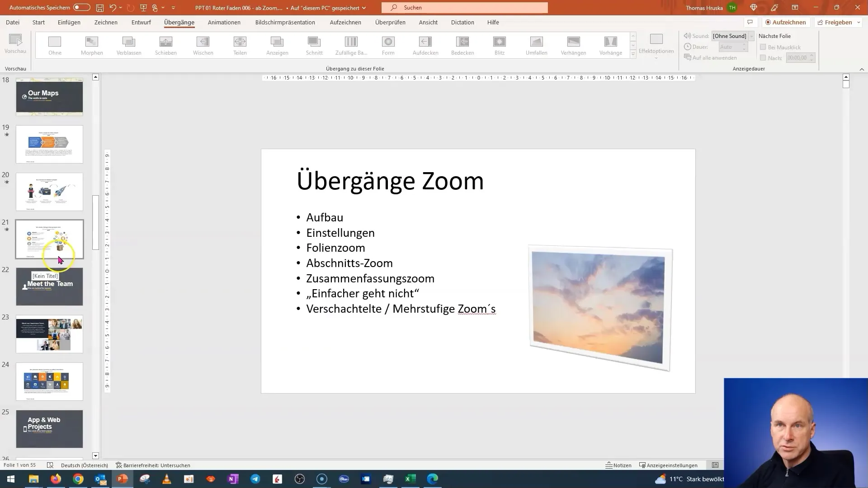Image resolution: width=868 pixels, height=488 pixels.
Task: Click the Teilen transition icon
Action: [240, 45]
